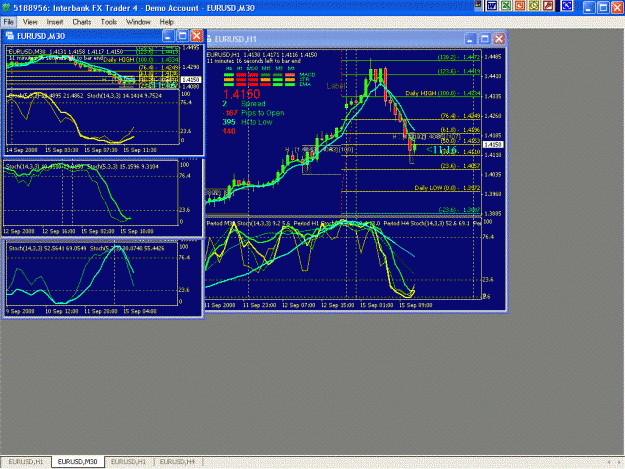The height and width of the screenshot is (469, 625).
Task: Maximize the Interbank FX Trader main window
Action: [x=603, y=8]
